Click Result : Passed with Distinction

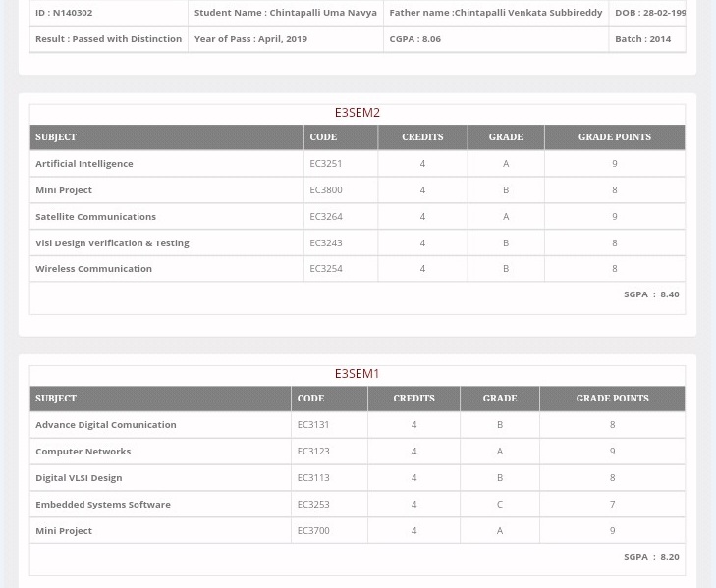(x=109, y=39)
